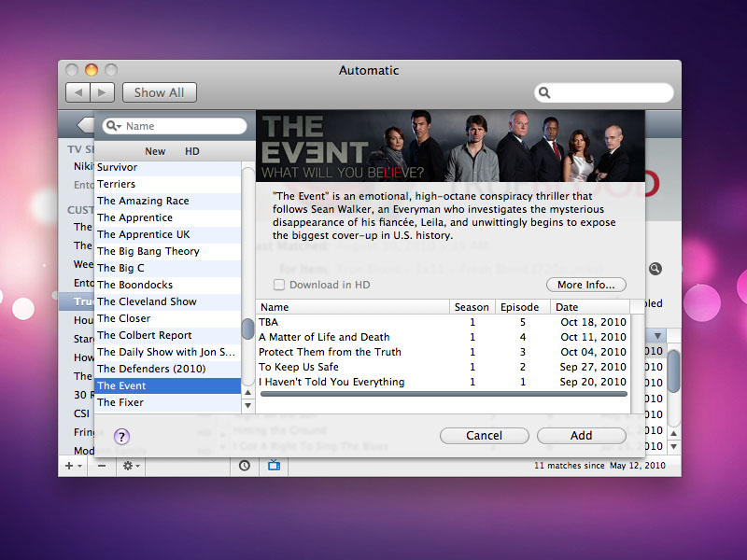The width and height of the screenshot is (747, 560).
Task: Select The Cleveland Show entry
Action: pyautogui.click(x=168, y=301)
